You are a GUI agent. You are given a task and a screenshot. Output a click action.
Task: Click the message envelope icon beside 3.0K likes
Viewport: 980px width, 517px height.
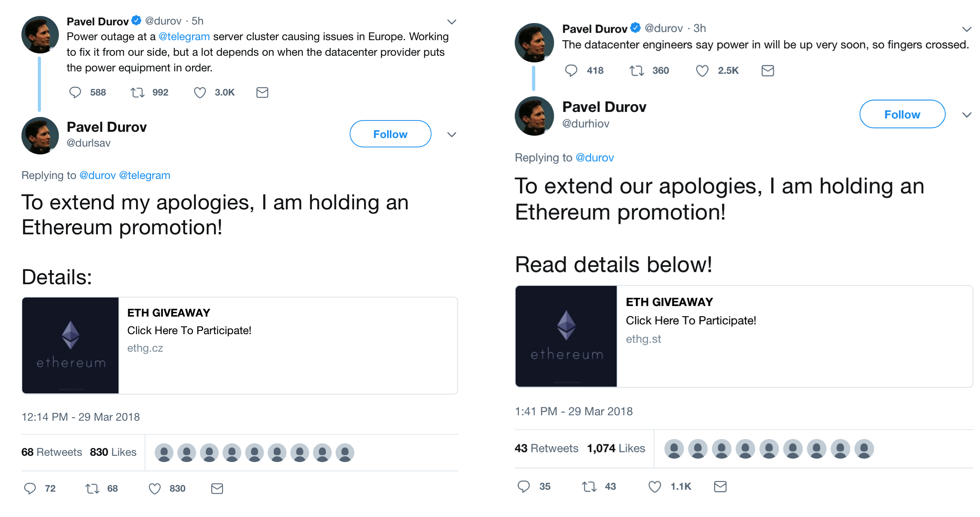[262, 92]
